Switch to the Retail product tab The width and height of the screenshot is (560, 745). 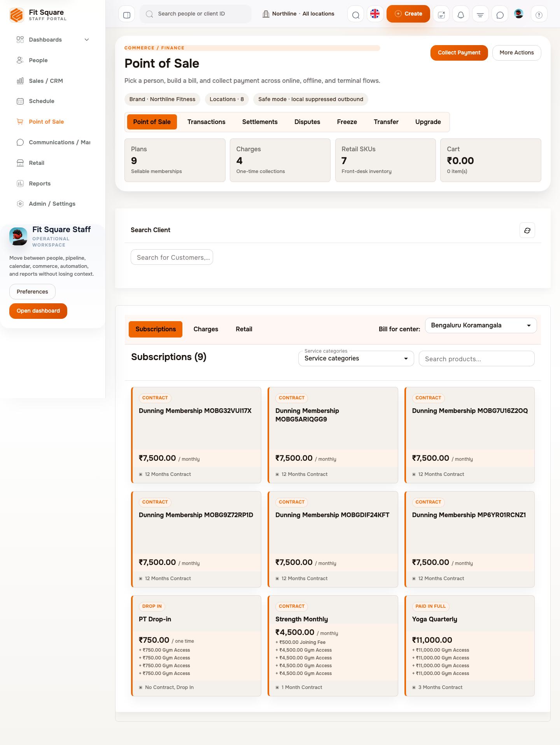click(x=244, y=329)
